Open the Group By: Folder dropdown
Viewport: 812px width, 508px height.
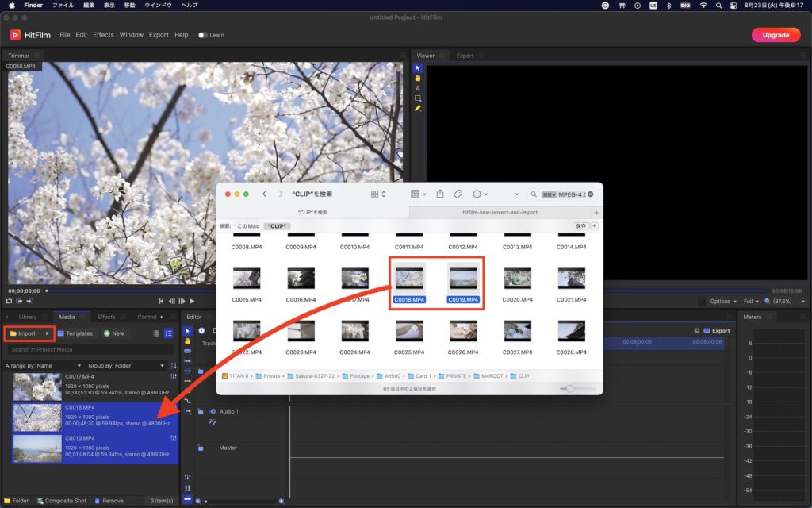click(x=121, y=366)
